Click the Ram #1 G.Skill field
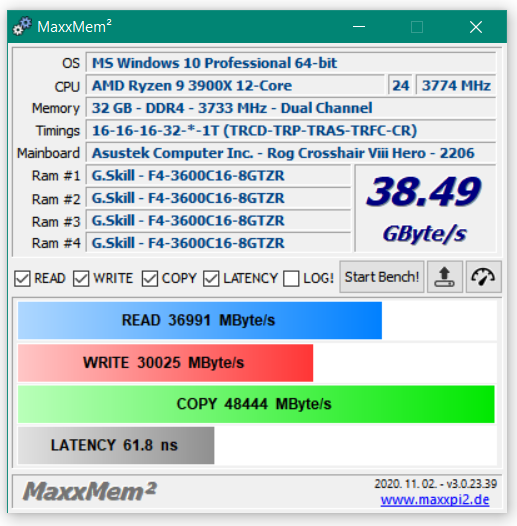 [x=218, y=175]
